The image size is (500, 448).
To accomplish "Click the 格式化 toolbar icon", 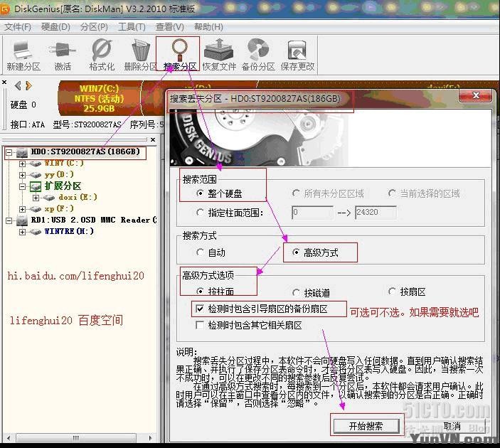I will (102, 50).
